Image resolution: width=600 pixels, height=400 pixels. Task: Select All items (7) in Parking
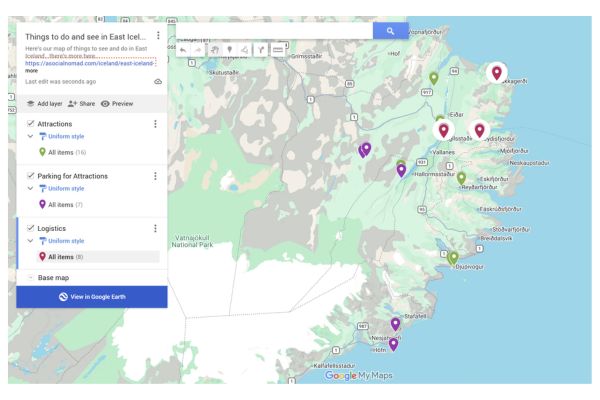tap(61, 205)
